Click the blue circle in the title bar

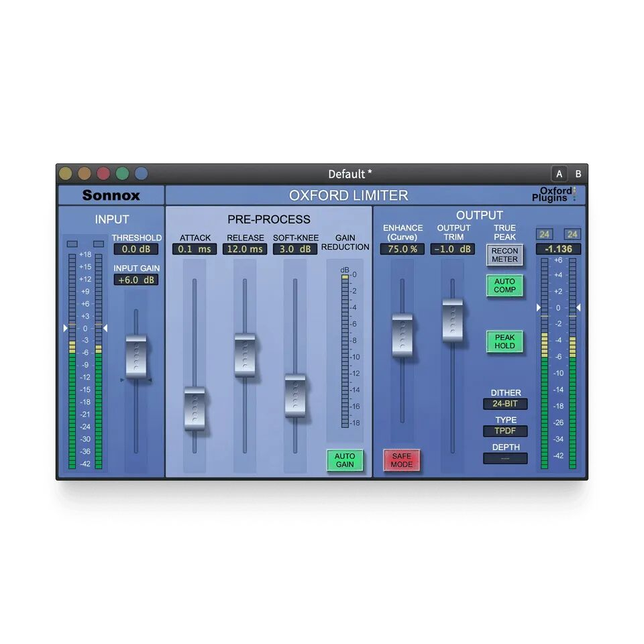(x=141, y=174)
